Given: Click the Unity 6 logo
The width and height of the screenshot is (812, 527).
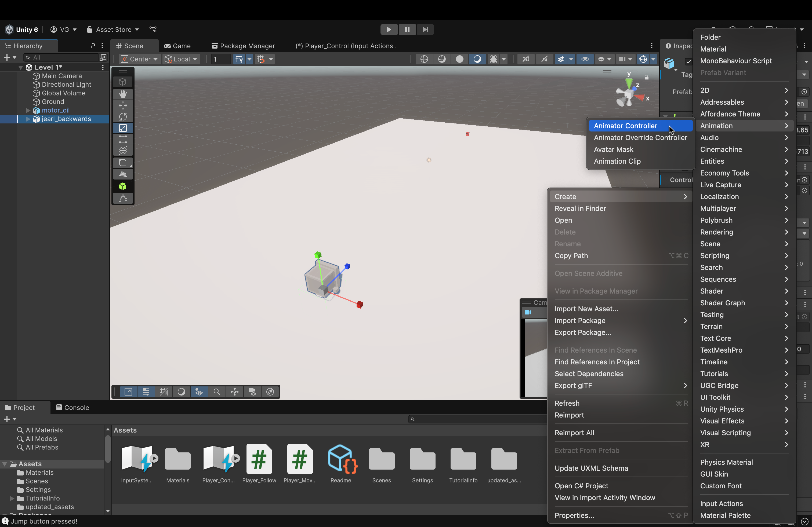Looking at the screenshot, I should (9, 30).
